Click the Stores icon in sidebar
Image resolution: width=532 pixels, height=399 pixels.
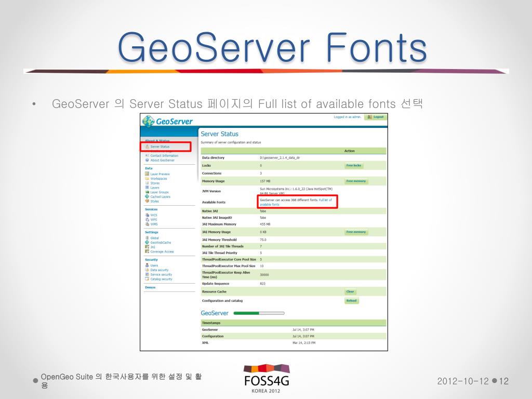147,183
